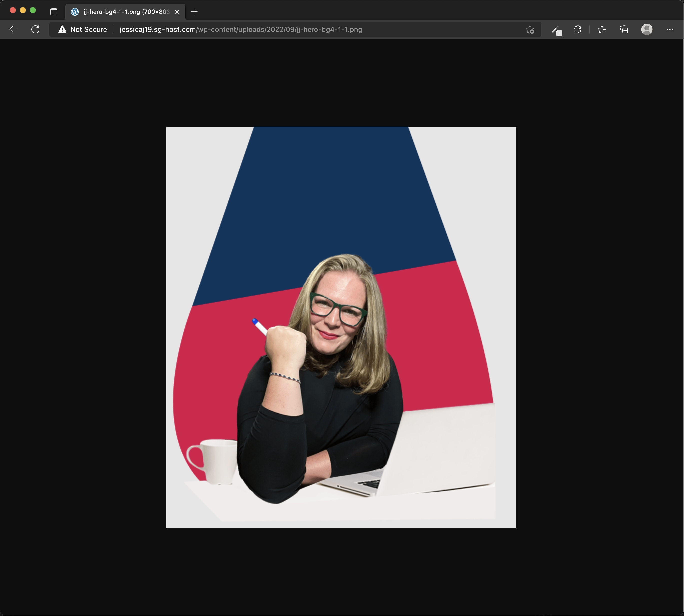
Task: Open the Extensions puzzle menu
Action: [578, 30]
